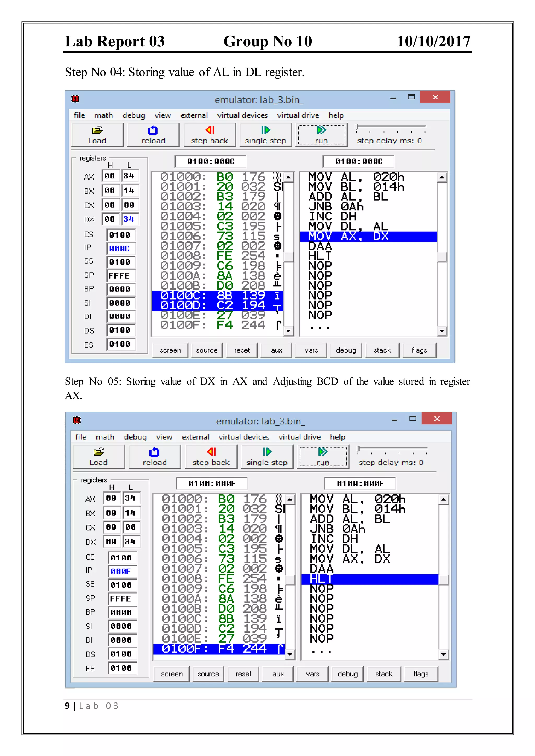Click stack button in upper emulator window
This screenshot has height=756, width=535.
click(382, 350)
